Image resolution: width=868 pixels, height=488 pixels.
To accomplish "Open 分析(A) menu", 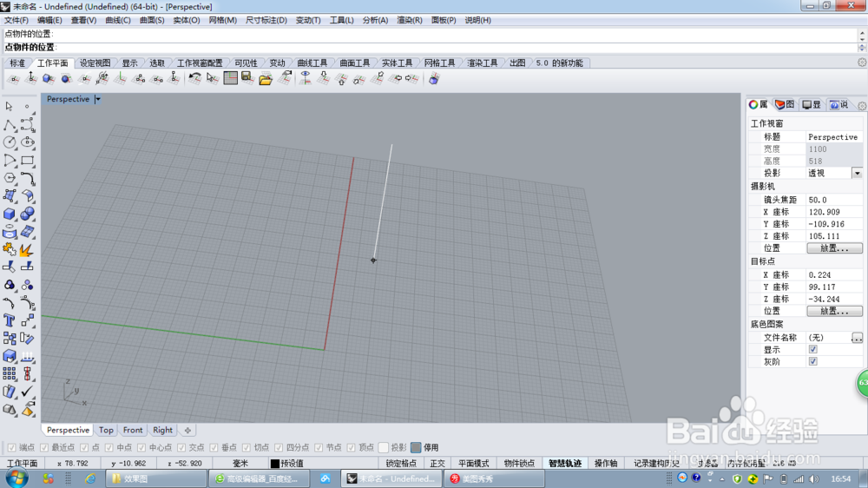I will pos(375,20).
